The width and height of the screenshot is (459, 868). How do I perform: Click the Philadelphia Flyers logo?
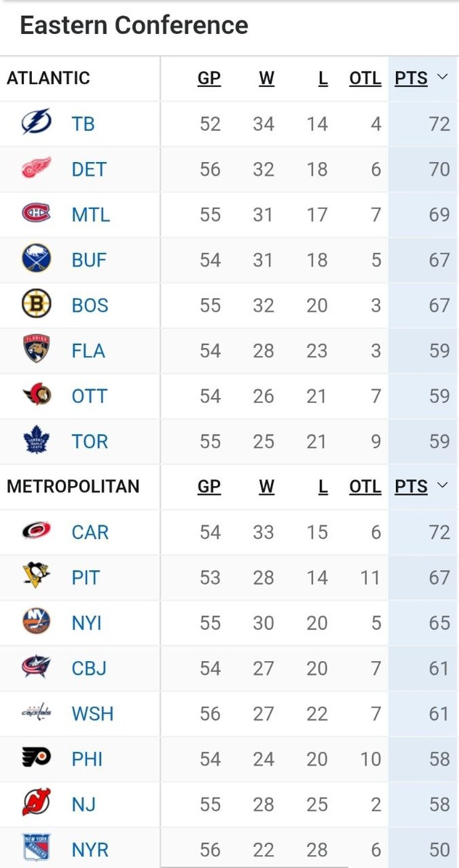pos(36,758)
